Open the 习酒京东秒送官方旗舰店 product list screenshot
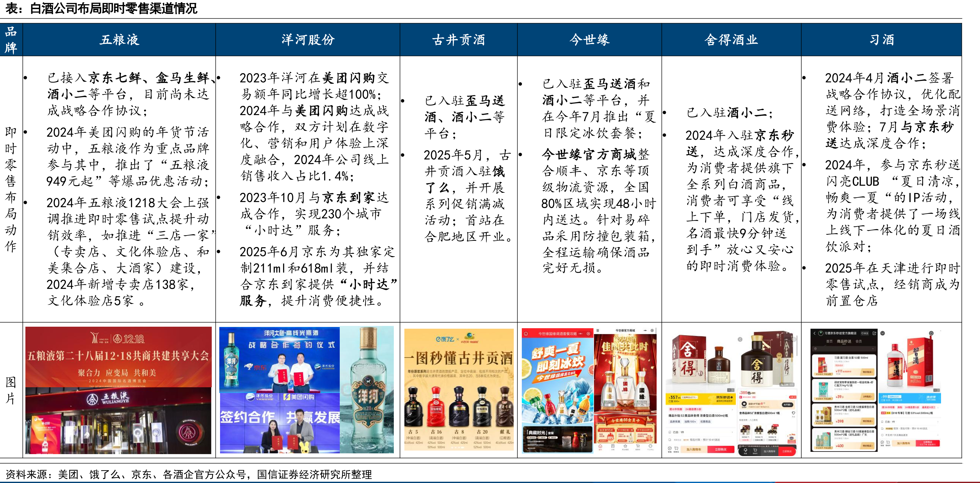 pos(844,390)
